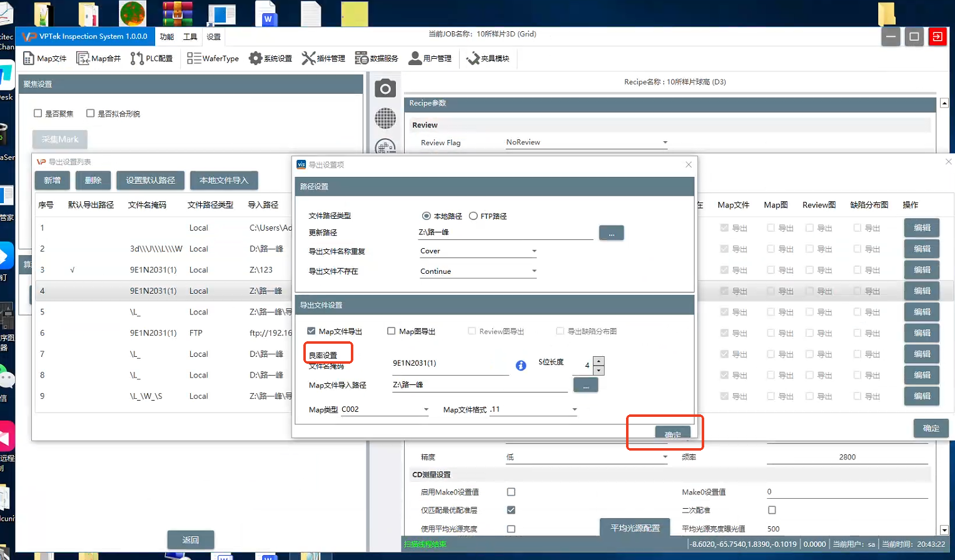Open the 工具 menu
Viewport: 955px width, 560px height.
(x=190, y=37)
